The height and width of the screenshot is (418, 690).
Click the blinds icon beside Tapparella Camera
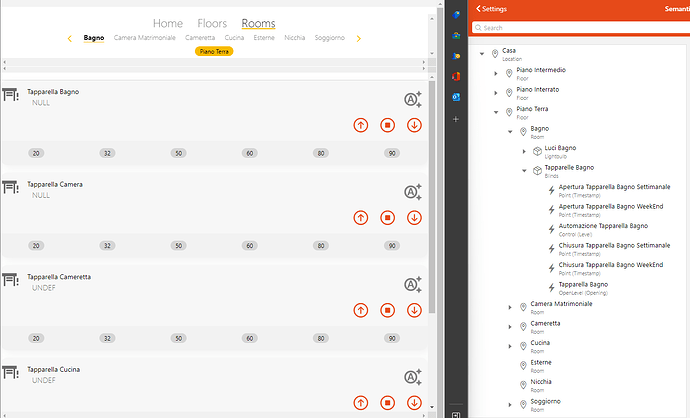[x=11, y=188]
